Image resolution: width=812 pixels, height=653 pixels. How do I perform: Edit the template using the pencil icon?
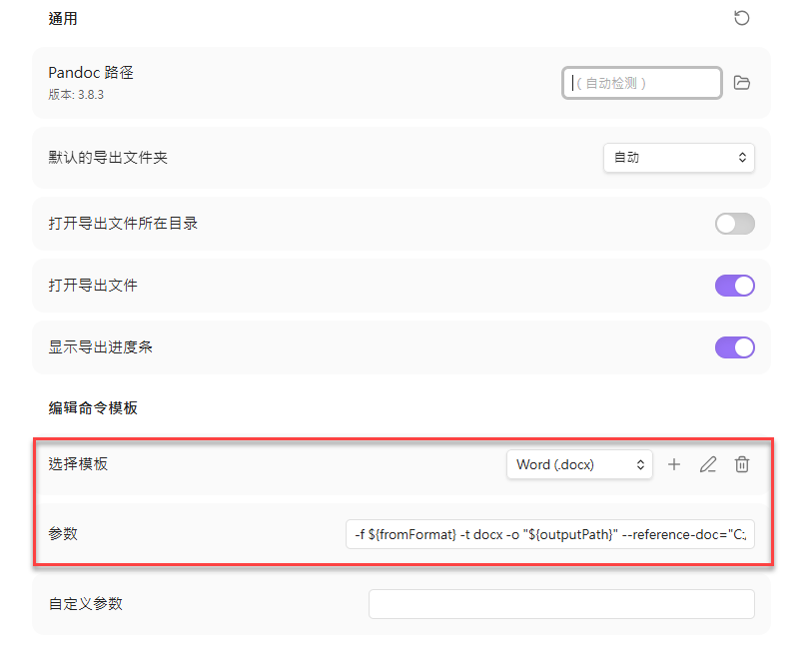[x=708, y=464]
